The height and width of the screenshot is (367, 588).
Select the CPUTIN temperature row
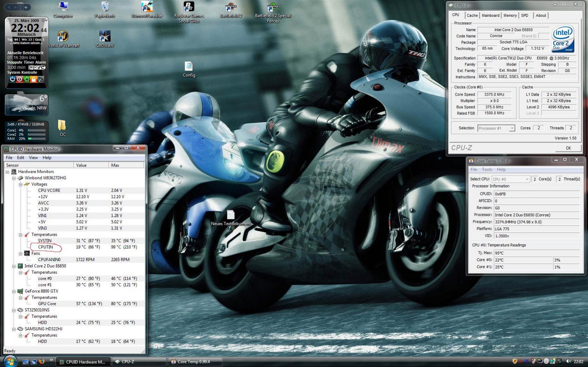(x=74, y=247)
